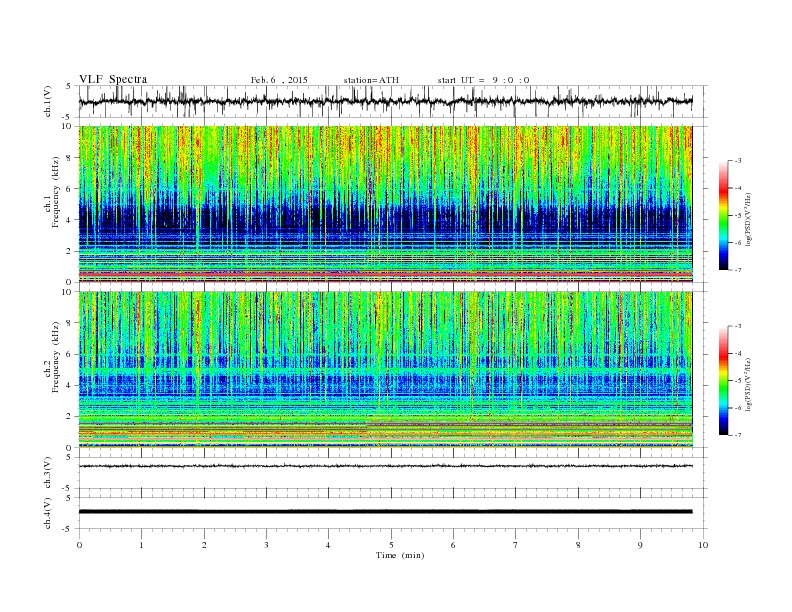792x612 pixels.
Task: Click the ch.3 voltage waveform trace
Action: pyautogui.click(x=385, y=466)
